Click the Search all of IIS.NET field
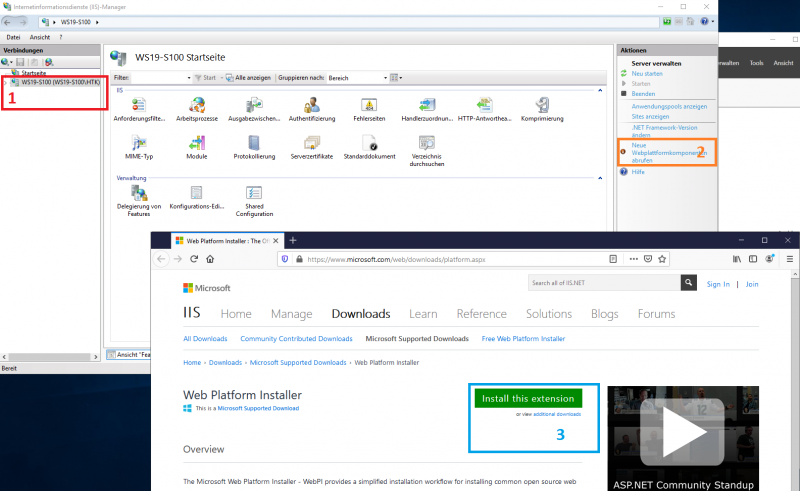The width and height of the screenshot is (800, 491). [x=603, y=284]
